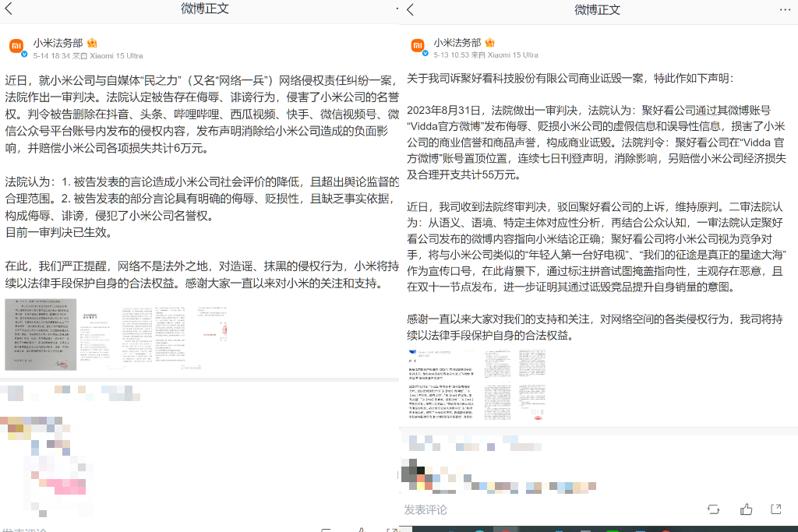Image resolution: width=798 pixels, height=532 pixels.
Task: Open right post's bottom-right image with red seal
Action: [x=532, y=403]
